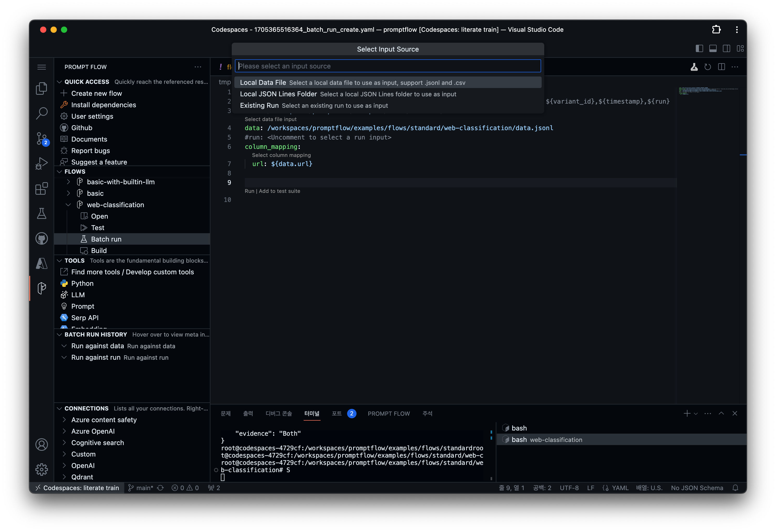Open Run and Debug view
776x532 pixels.
point(41,163)
